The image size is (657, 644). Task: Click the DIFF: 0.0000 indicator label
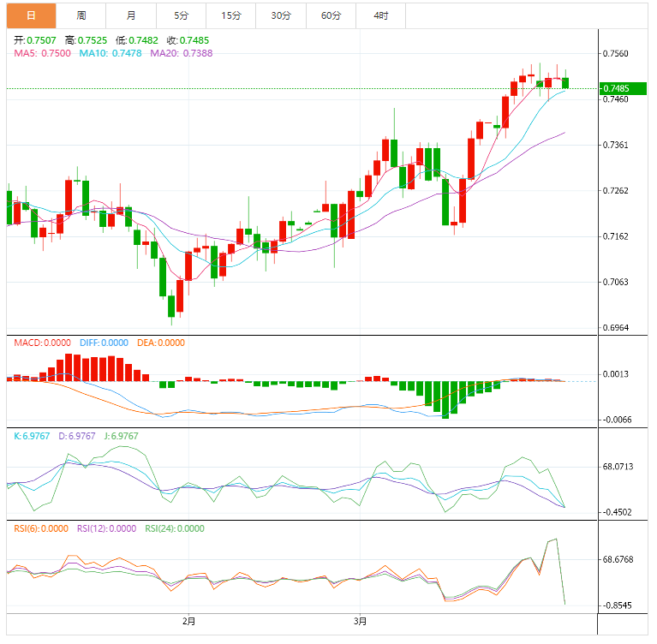point(104,343)
